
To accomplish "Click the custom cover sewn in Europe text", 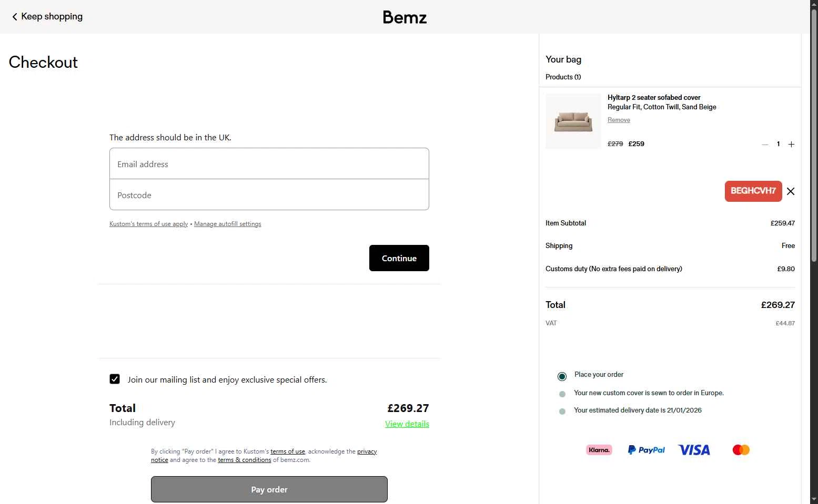I will (x=649, y=393).
